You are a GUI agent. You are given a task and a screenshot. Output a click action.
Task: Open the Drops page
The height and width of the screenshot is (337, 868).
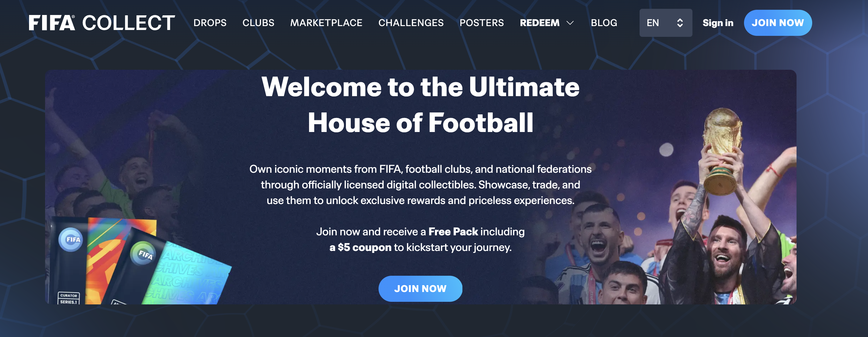209,23
